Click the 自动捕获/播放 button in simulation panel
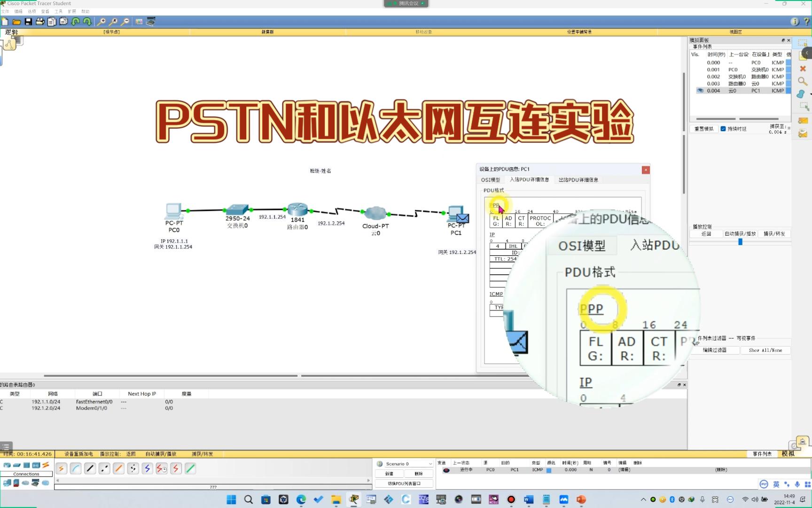Viewport: 812px width, 508px height. (x=740, y=234)
